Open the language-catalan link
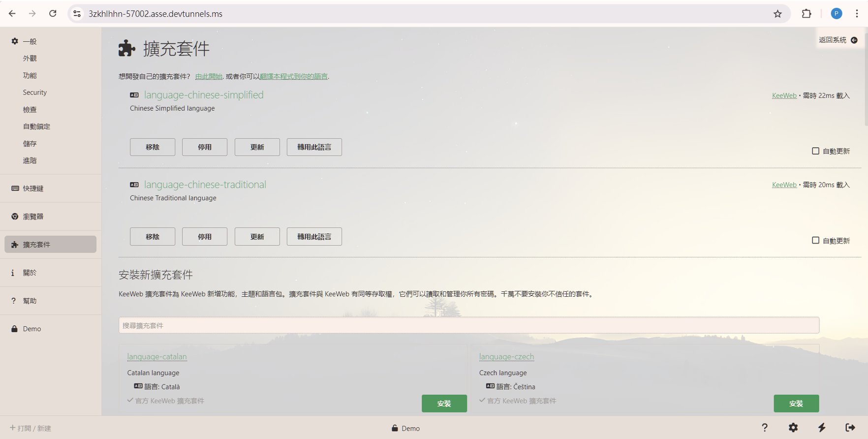The width and height of the screenshot is (868, 439). coord(157,357)
